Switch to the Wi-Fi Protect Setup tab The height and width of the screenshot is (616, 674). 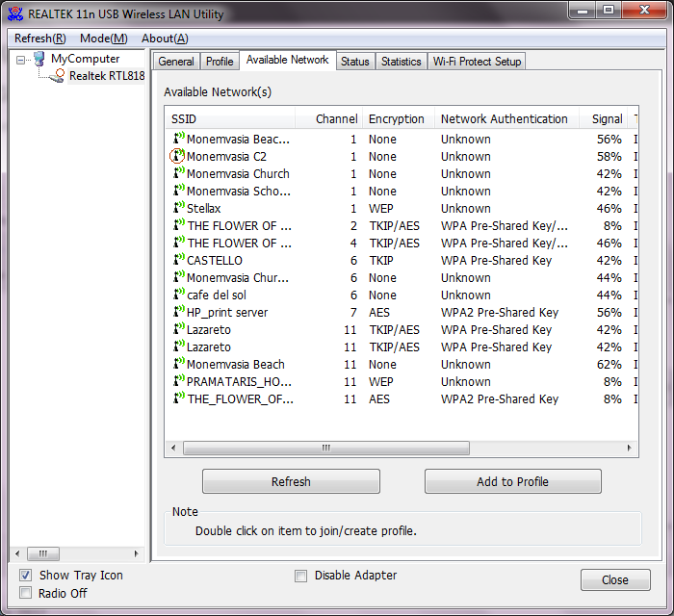(x=477, y=62)
